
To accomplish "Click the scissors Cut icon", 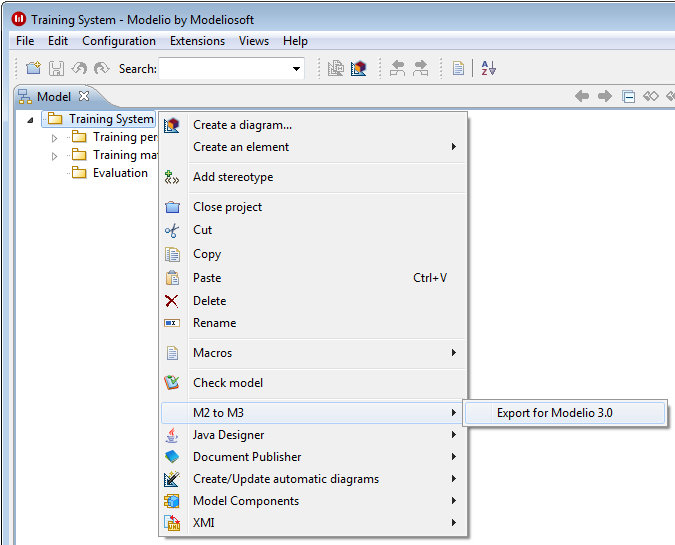I will (172, 230).
